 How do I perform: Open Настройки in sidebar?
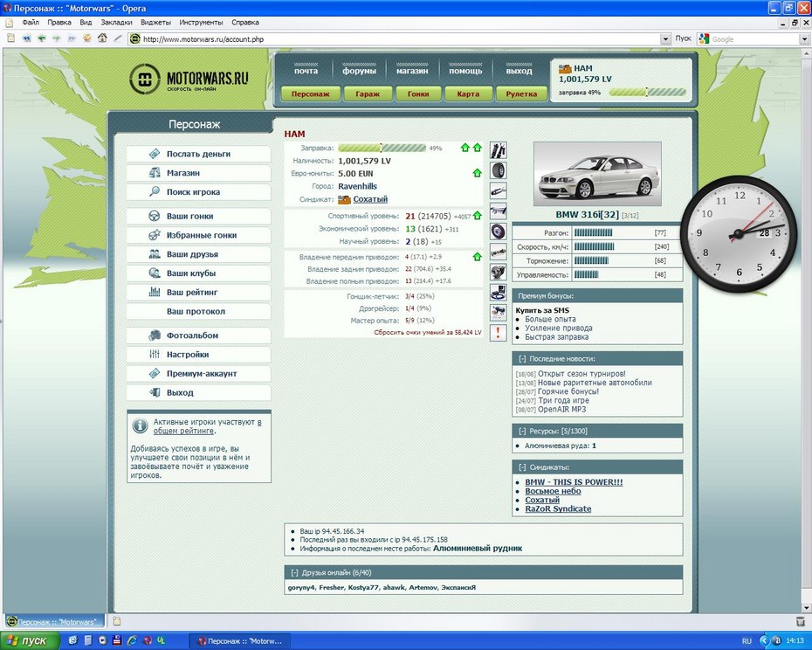coord(199,355)
